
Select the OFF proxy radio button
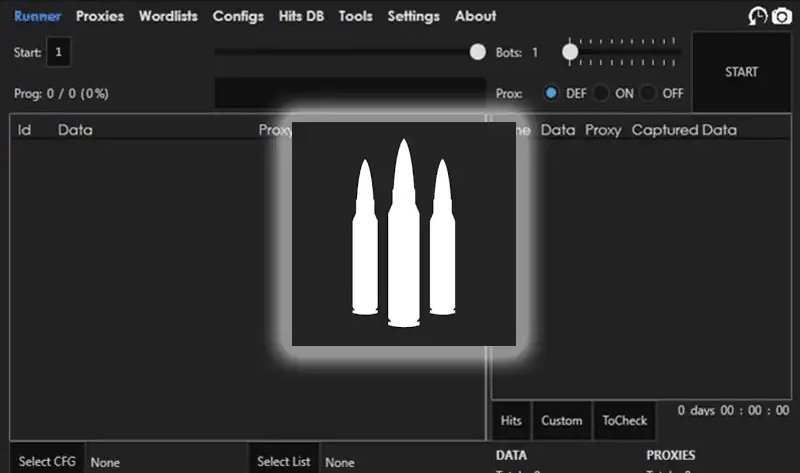(x=648, y=93)
